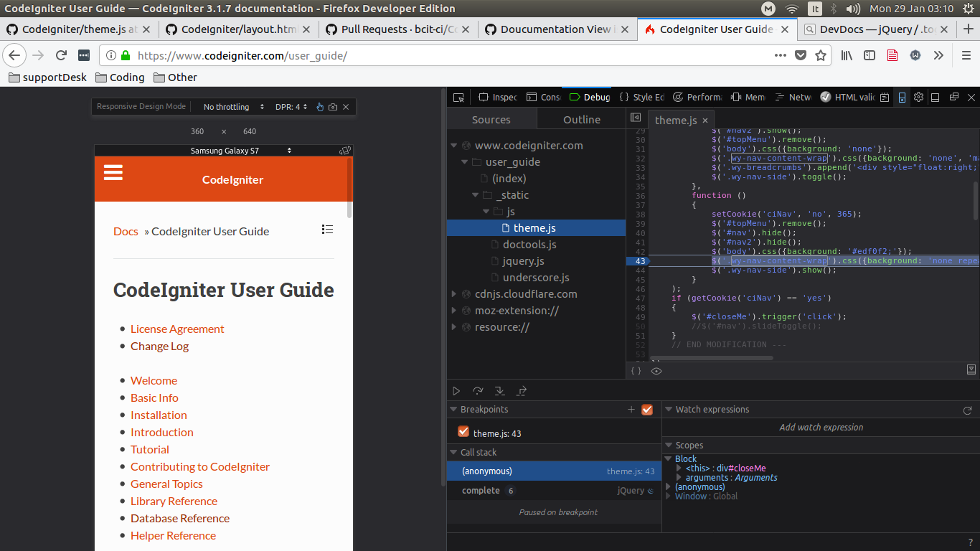Toggle Responsive Design Mode devtools button

[902, 97]
